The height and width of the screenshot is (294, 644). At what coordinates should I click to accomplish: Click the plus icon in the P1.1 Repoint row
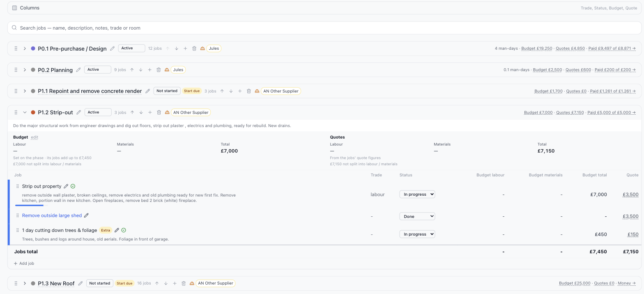pyautogui.click(x=240, y=91)
